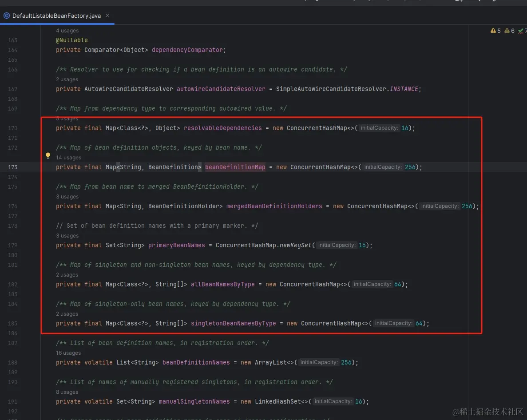
Task: Click '16 usages' hint above beanDefinitionNames
Action: [x=68, y=353]
